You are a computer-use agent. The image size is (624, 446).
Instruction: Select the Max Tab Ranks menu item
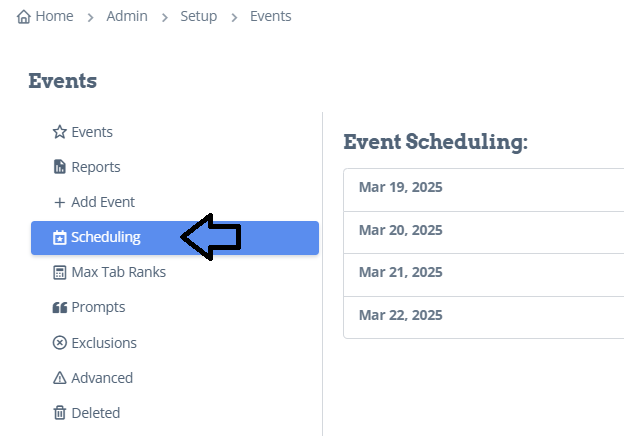click(175, 273)
